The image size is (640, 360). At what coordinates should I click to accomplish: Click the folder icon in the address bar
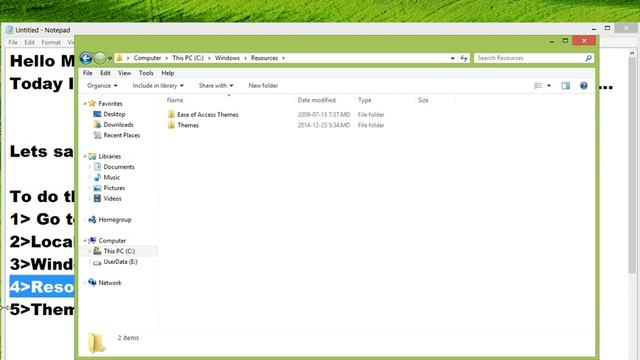tap(119, 58)
